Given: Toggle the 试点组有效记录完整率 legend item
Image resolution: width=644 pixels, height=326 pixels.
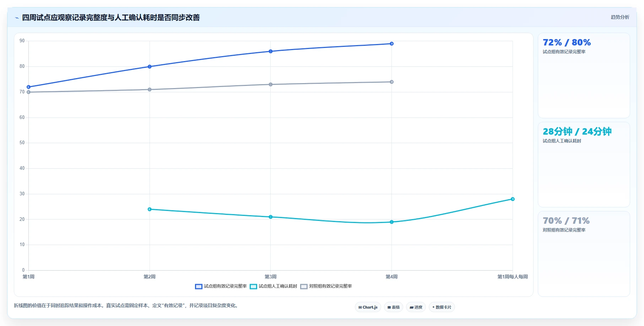Looking at the screenshot, I should (221, 286).
